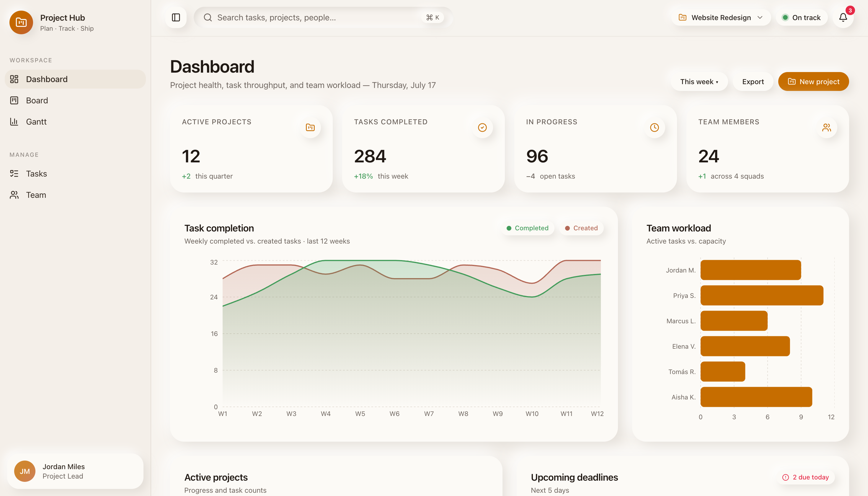Click Elena V. workload bar
The width and height of the screenshot is (868, 496).
tap(745, 346)
